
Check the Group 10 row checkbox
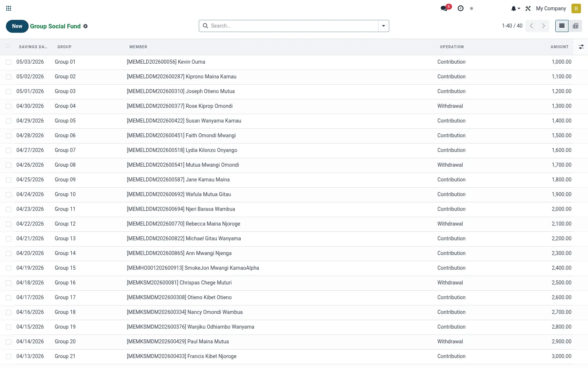pyautogui.click(x=8, y=195)
